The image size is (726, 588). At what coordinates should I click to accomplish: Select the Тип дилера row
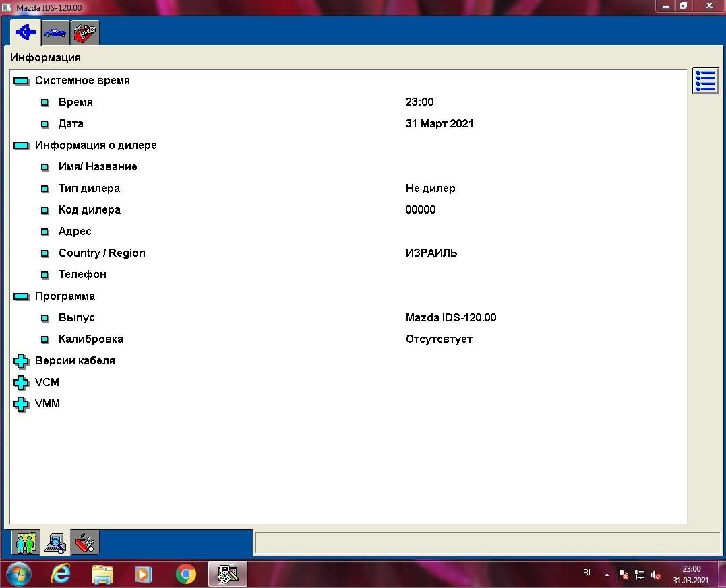347,189
